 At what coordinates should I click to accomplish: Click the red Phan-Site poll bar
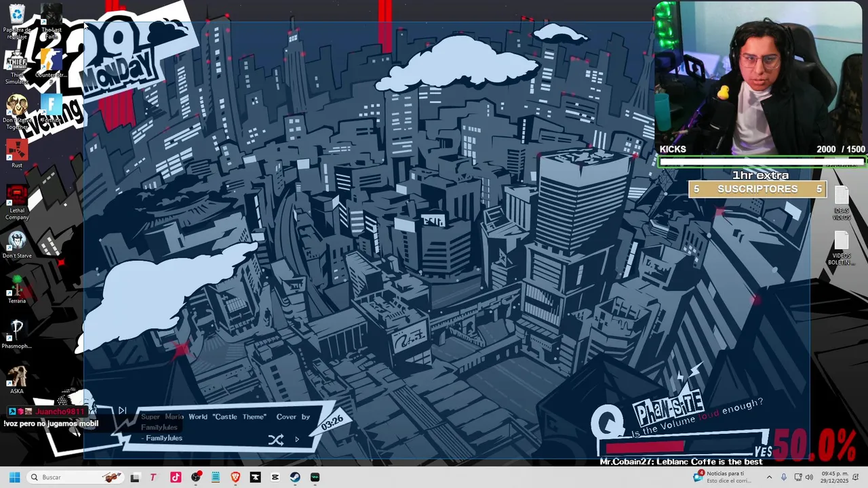[645, 447]
